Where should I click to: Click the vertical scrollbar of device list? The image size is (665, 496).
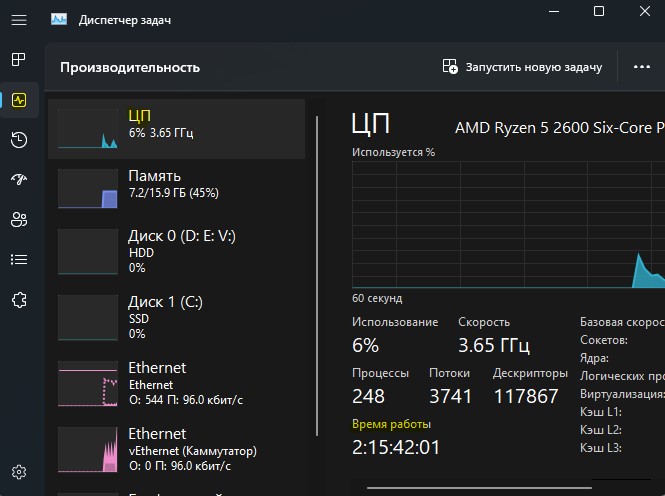[x=317, y=276]
